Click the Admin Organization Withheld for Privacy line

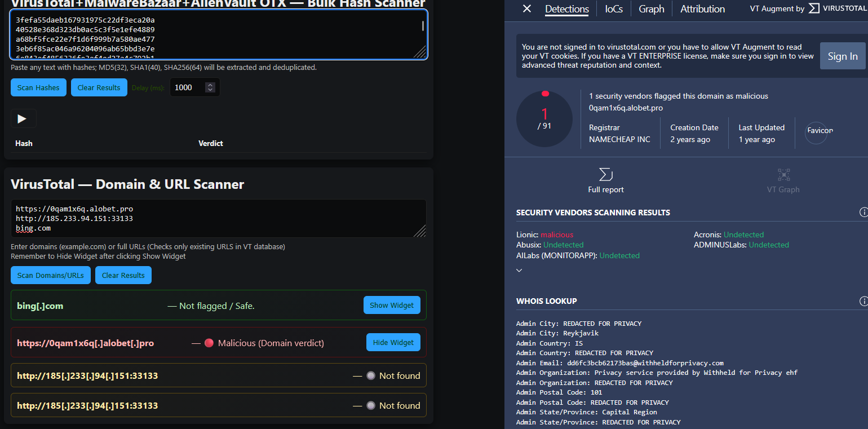657,373
